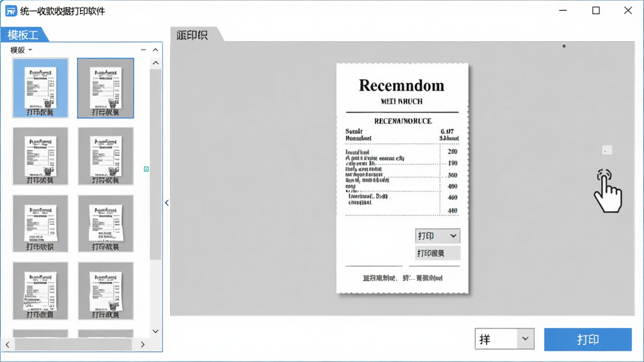This screenshot has height=362, width=644.
Task: Click the template list vertical scrollbar thumb
Action: (155, 164)
